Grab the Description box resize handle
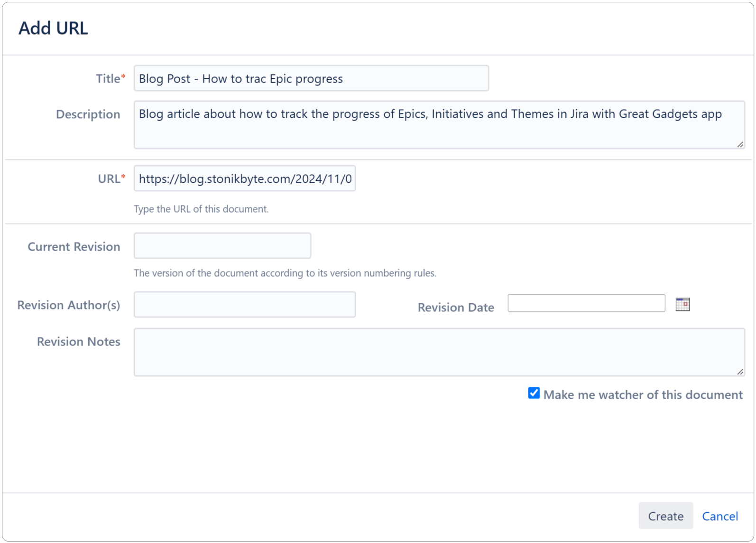The width and height of the screenshot is (756, 543). tap(740, 144)
